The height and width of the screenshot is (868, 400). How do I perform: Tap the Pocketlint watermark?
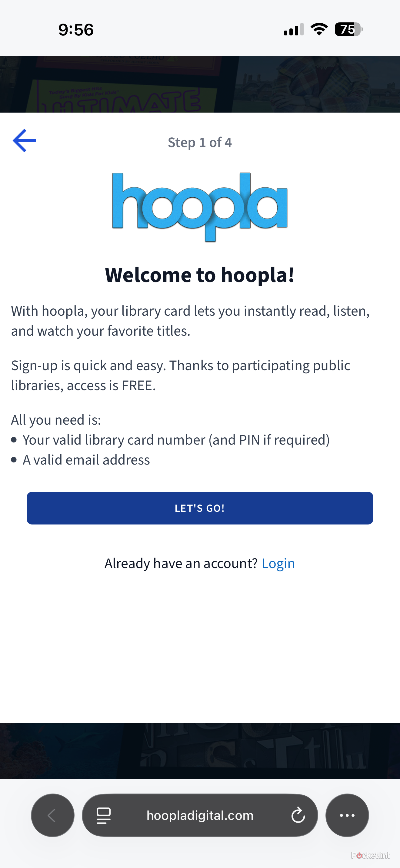coord(370,855)
